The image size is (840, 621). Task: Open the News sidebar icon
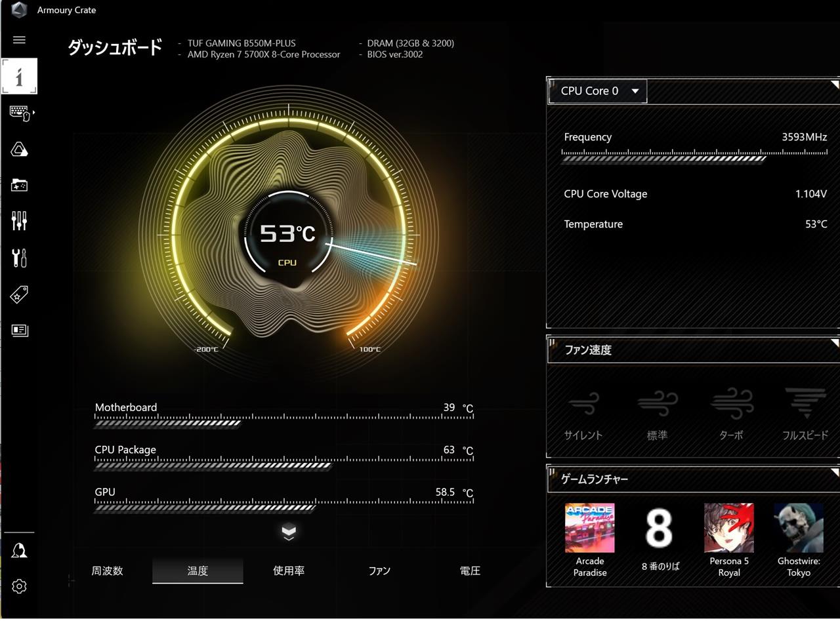[x=19, y=330]
